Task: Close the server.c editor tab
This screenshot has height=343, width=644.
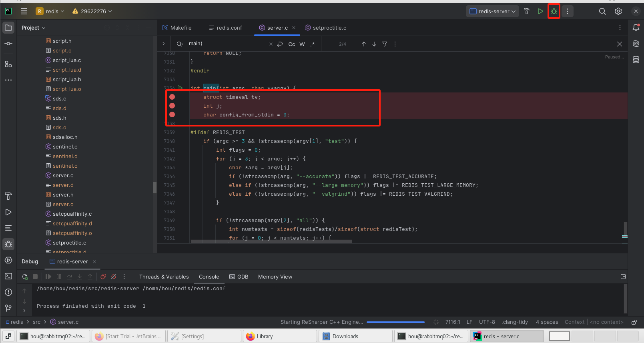Action: coord(294,28)
